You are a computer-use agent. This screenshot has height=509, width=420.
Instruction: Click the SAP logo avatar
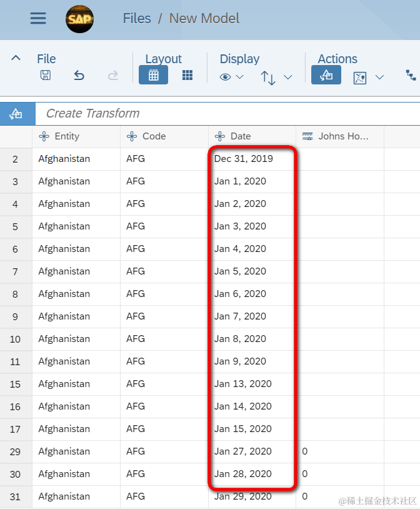coord(79,19)
